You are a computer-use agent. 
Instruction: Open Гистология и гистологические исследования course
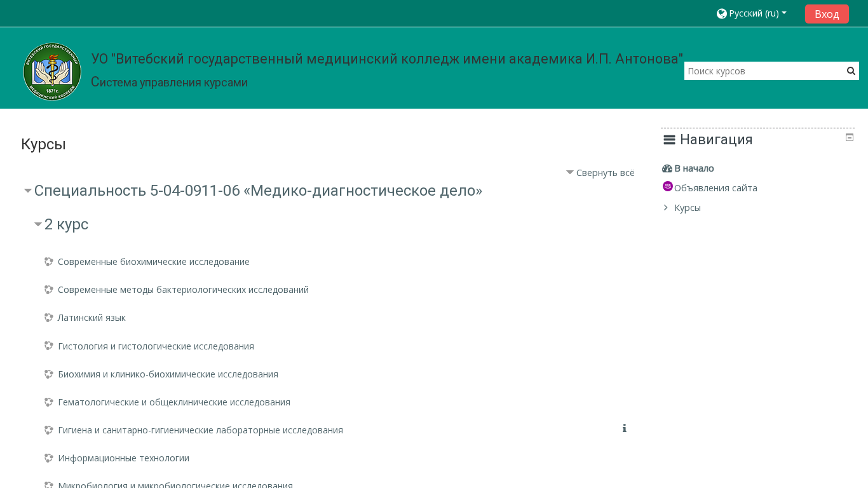[156, 346]
